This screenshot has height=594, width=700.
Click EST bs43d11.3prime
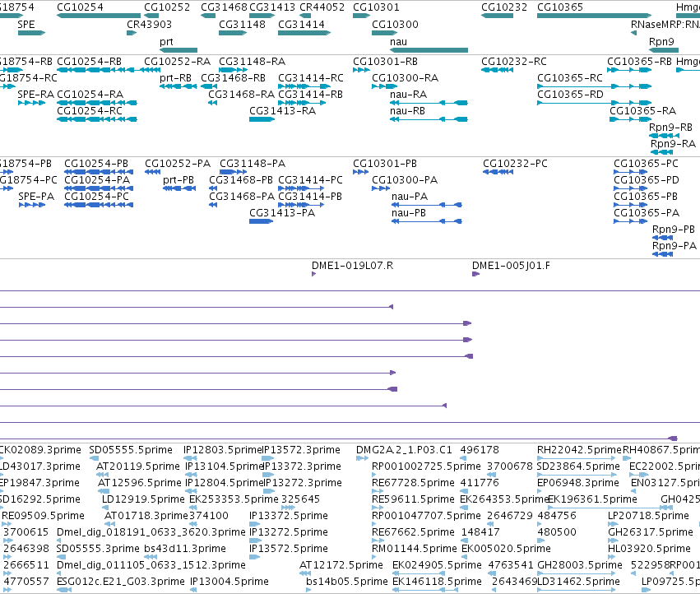click(x=185, y=549)
